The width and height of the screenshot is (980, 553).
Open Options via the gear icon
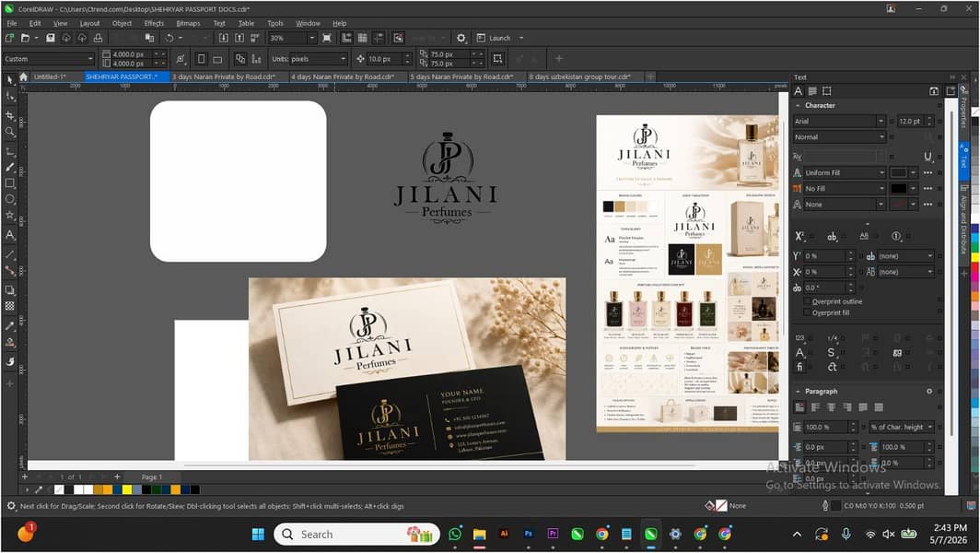[461, 38]
